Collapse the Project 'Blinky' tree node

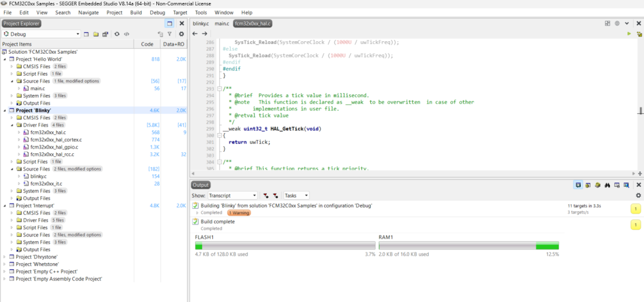pos(5,110)
